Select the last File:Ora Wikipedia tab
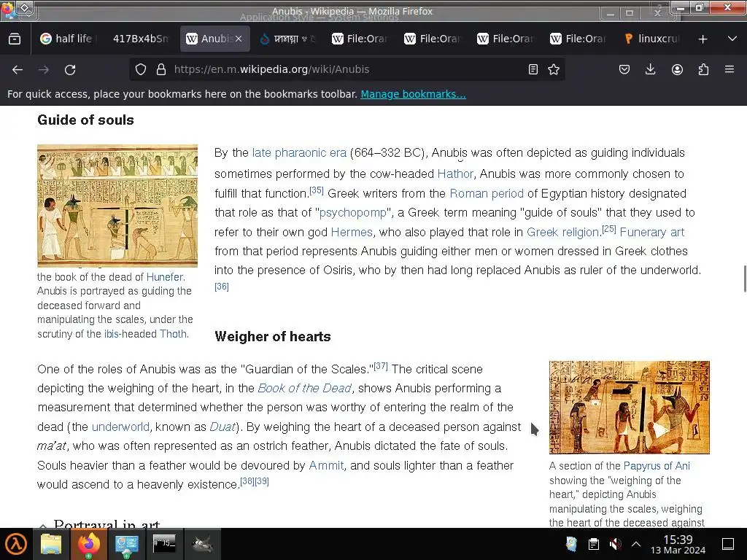 tap(580, 39)
